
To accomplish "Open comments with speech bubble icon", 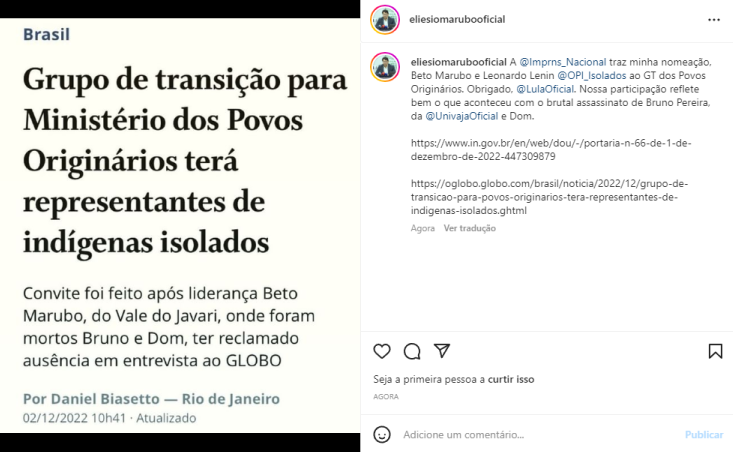I will pos(412,351).
